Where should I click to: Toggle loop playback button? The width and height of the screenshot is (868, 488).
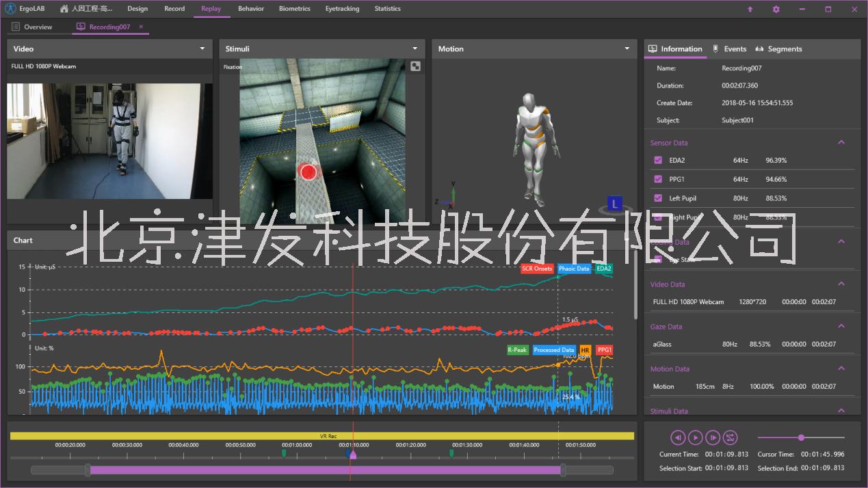click(x=731, y=437)
